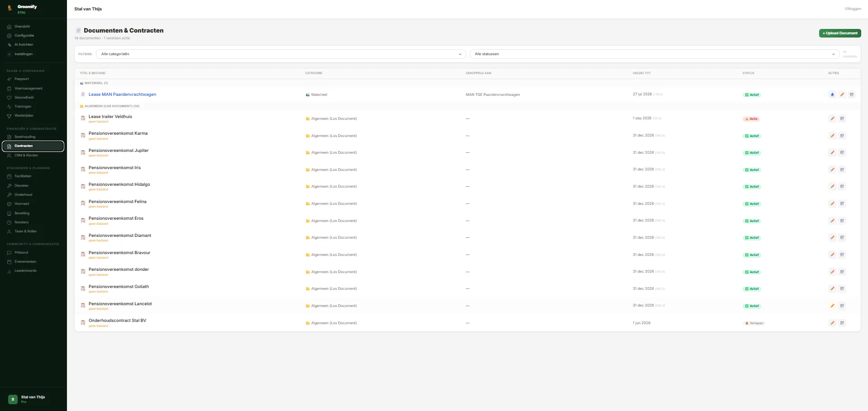Edit the Lease trailer Veldhuis document

click(832, 118)
